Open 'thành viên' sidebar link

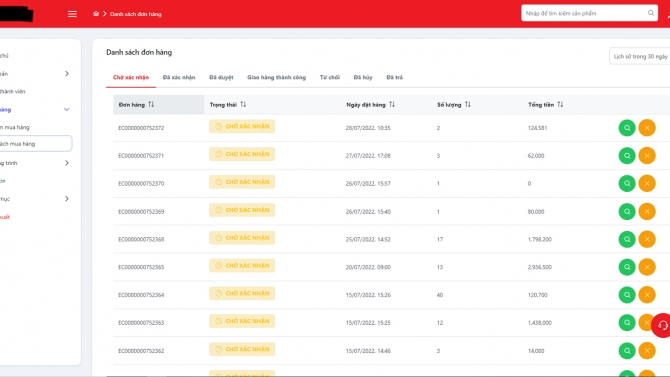click(x=13, y=91)
